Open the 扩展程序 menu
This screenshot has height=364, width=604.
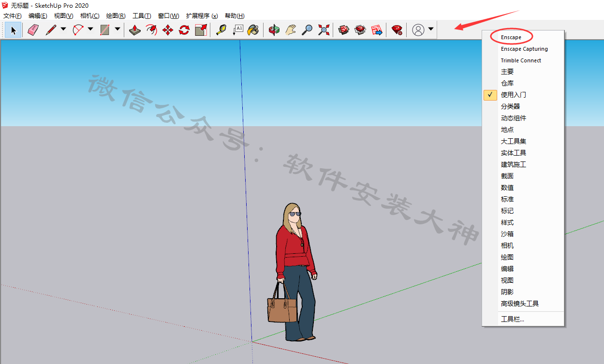click(x=202, y=15)
